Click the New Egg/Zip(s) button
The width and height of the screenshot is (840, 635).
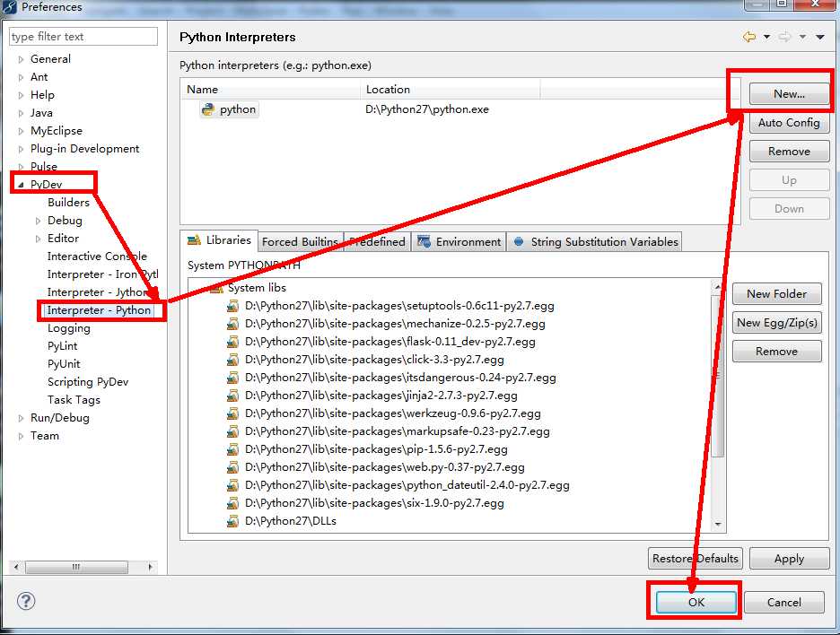(x=777, y=323)
